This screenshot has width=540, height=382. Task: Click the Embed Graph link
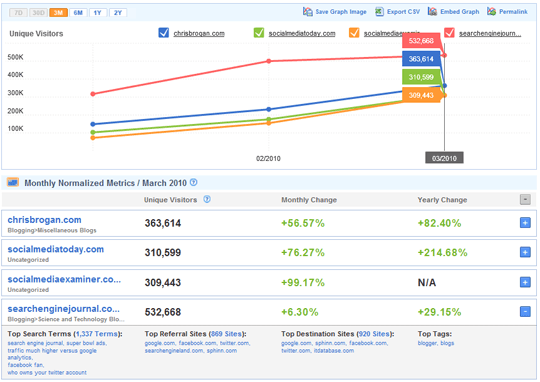(459, 12)
